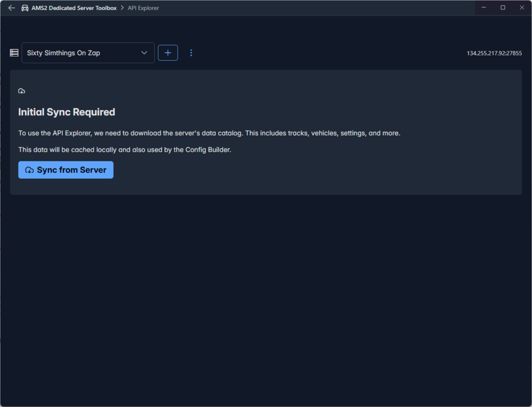Click the server address 134.255.217.92:27855
Screen dimensions: 532x407
(x=494, y=53)
